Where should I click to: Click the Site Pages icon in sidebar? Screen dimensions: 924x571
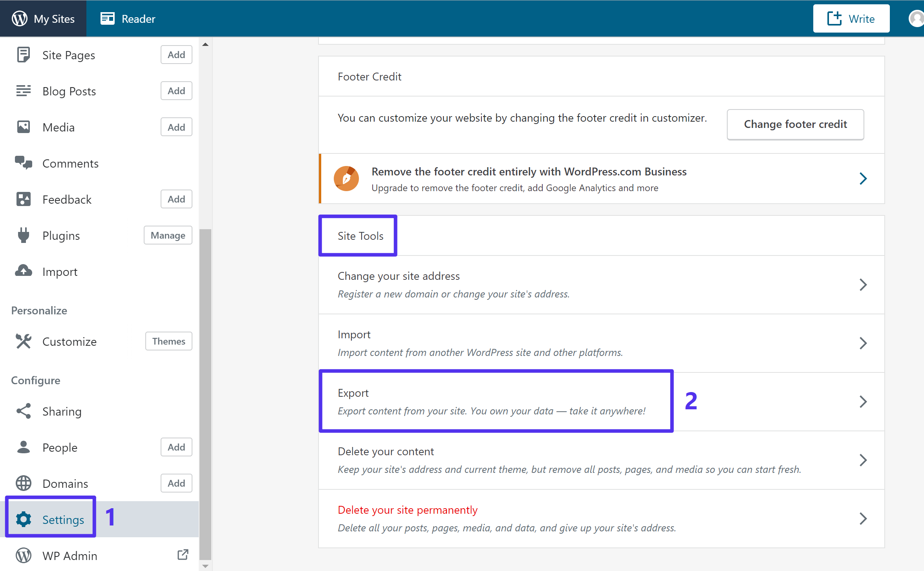(23, 55)
